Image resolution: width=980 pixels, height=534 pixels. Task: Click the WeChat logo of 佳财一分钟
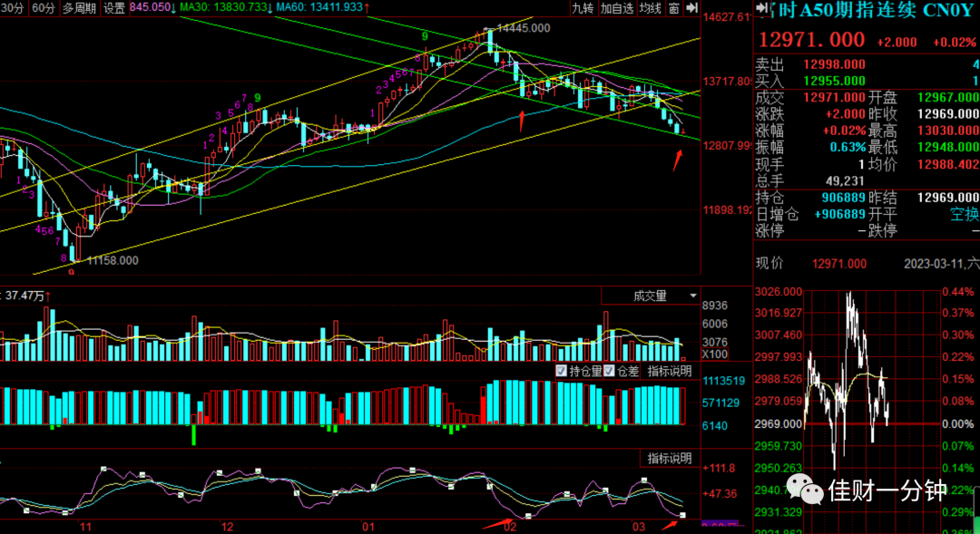point(804,489)
